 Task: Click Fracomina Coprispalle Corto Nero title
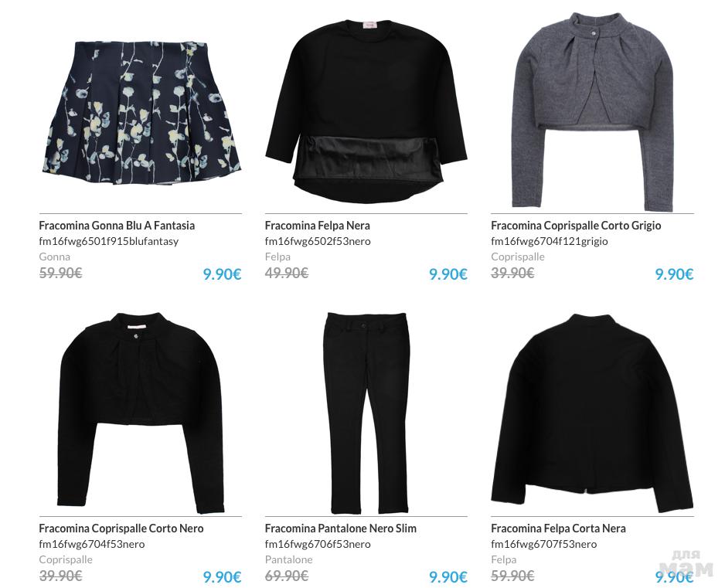121,529
